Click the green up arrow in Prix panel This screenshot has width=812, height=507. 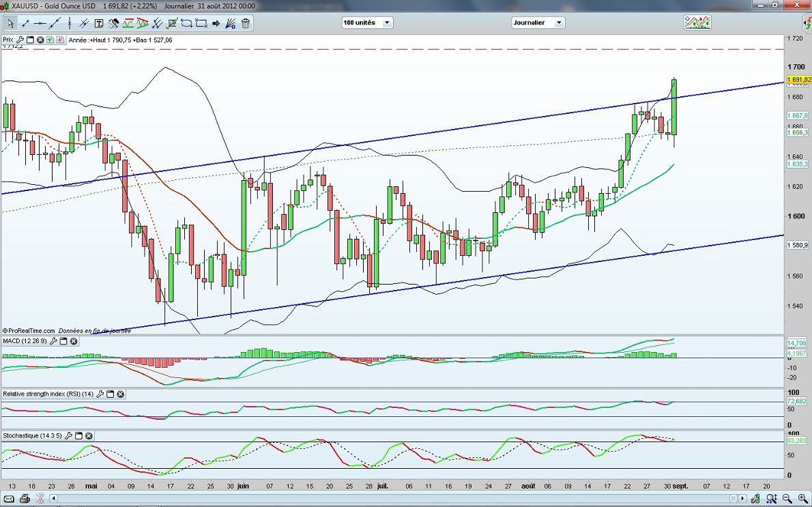coord(51,40)
